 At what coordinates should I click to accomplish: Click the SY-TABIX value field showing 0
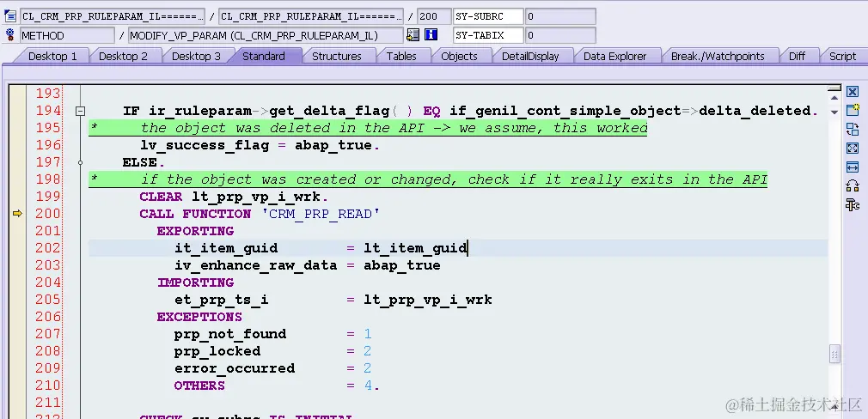560,35
